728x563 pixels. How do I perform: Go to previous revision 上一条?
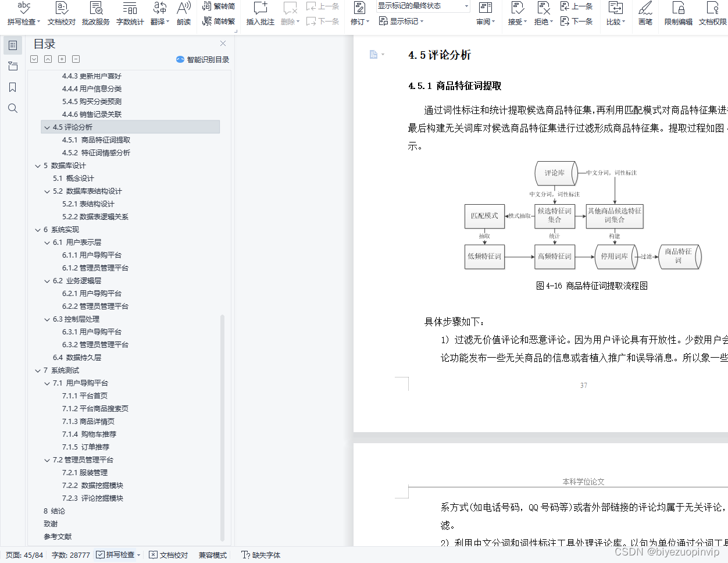(x=576, y=6)
